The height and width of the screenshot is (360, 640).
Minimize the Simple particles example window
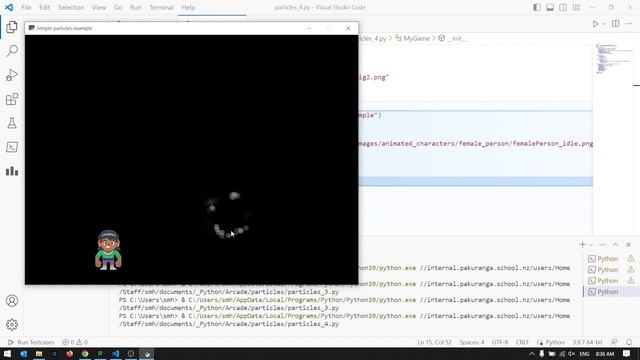click(x=309, y=28)
